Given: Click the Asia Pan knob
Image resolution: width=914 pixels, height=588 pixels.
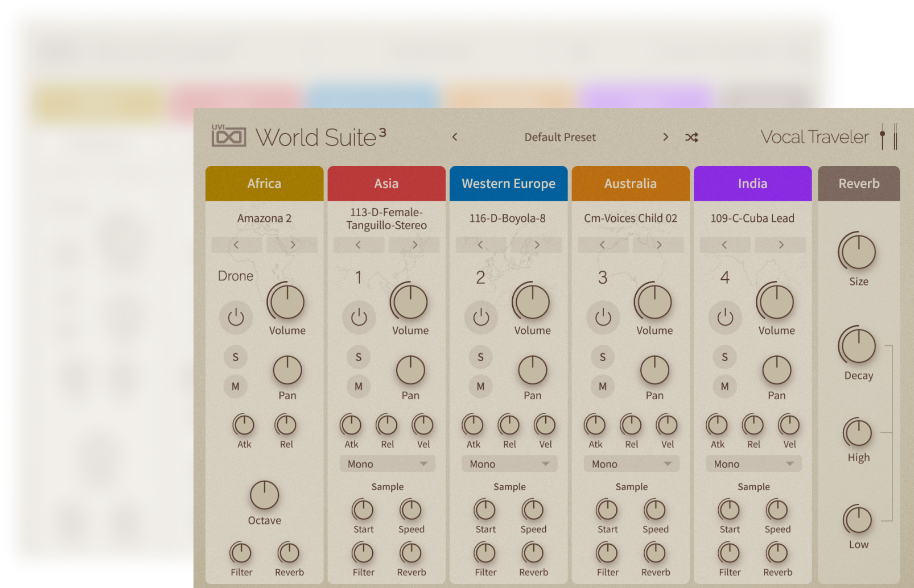Looking at the screenshot, I should click(x=410, y=371).
